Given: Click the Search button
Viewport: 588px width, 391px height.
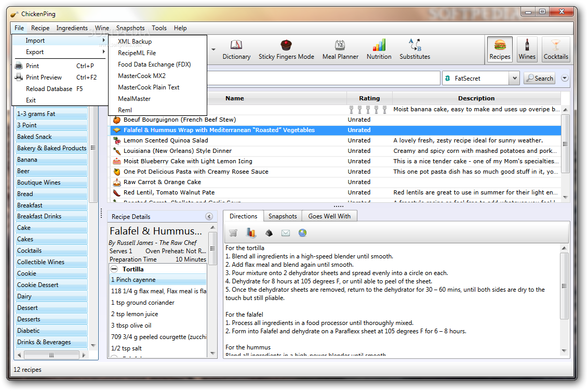Looking at the screenshot, I should pos(539,78).
